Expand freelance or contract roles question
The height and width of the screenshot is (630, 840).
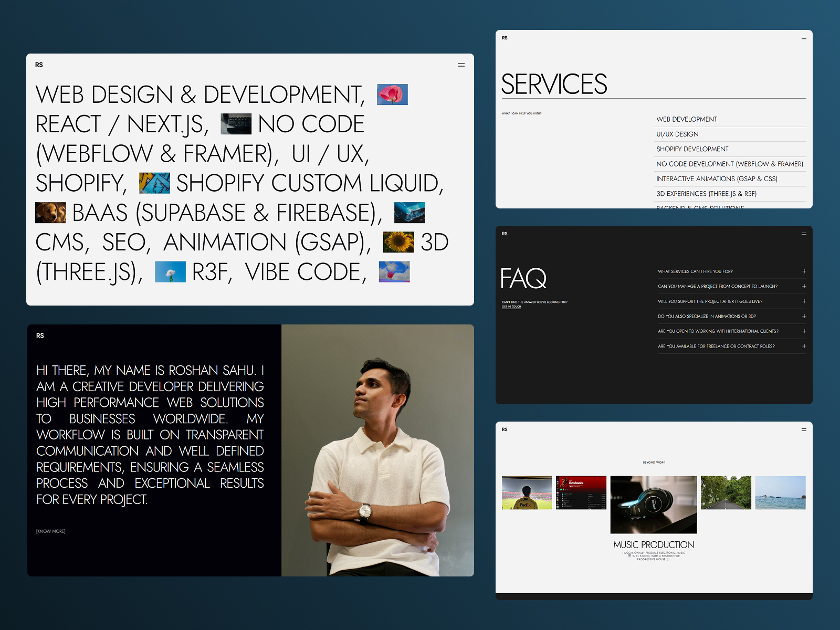tap(732, 346)
